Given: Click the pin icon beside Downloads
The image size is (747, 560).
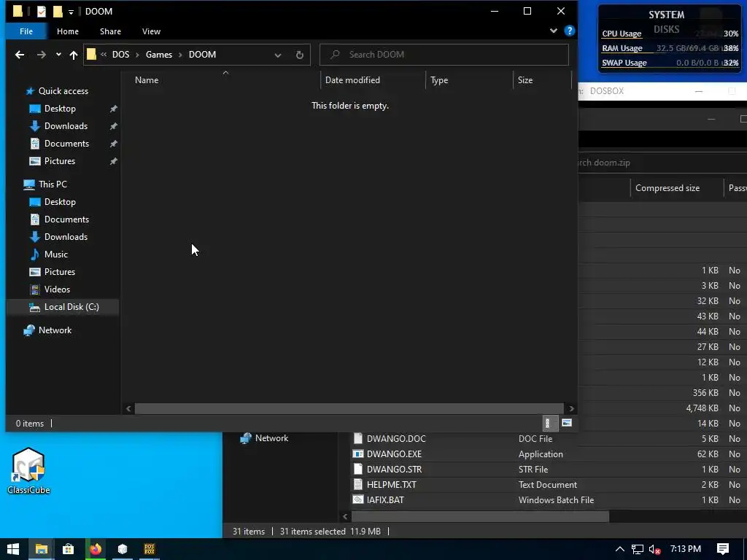Looking at the screenshot, I should [113, 127].
